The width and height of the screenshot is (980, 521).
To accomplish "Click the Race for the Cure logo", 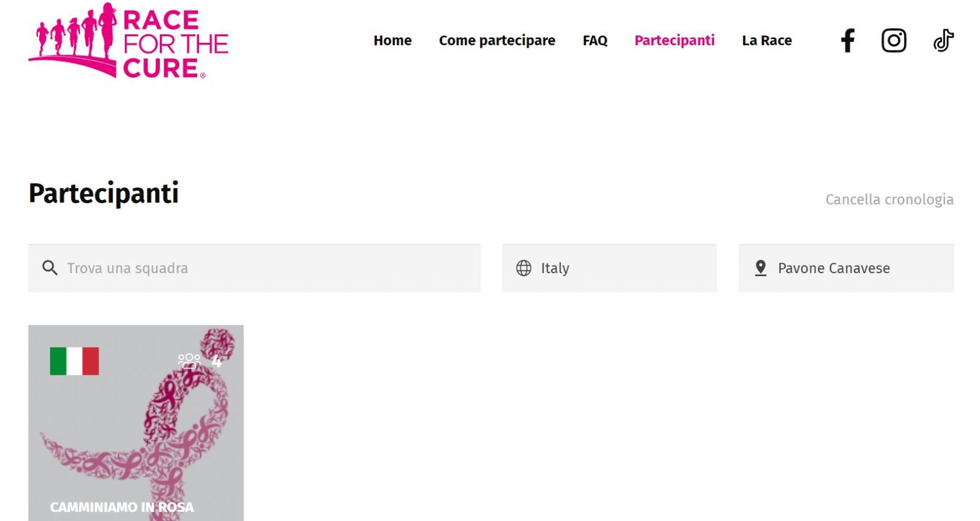I will point(129,42).
